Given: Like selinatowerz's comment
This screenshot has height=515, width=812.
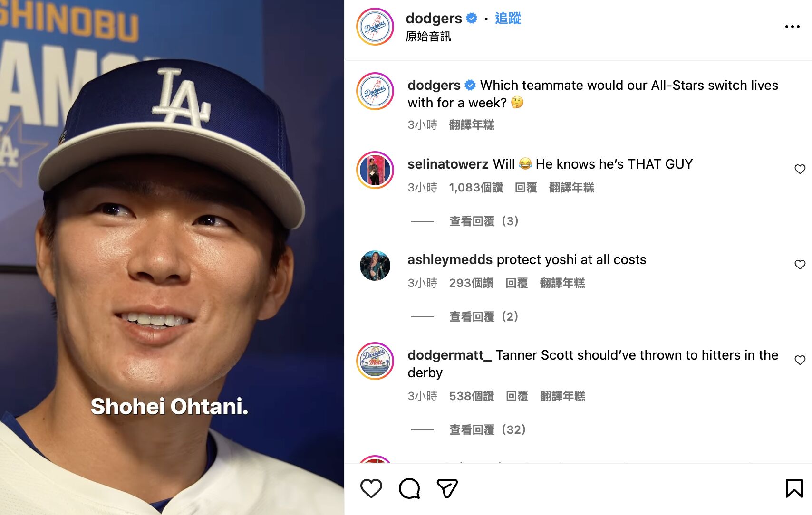Looking at the screenshot, I should click(x=800, y=169).
